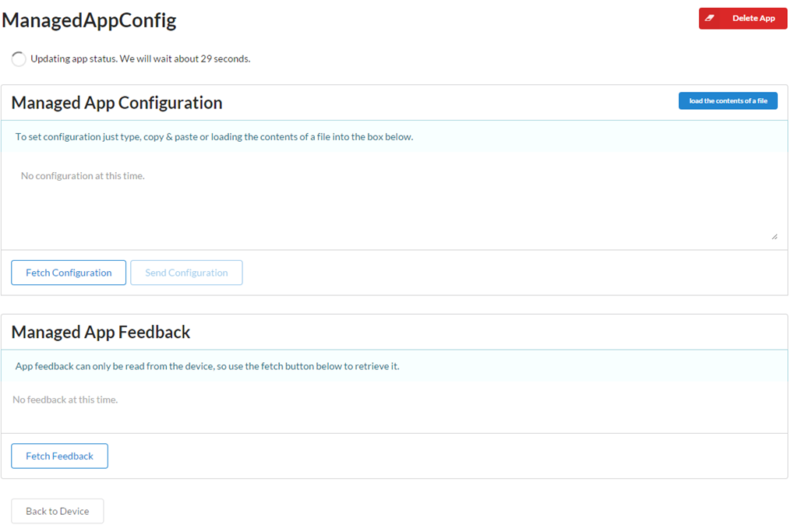798x532 pixels.
Task: Select the Managed App Configuration heading
Action: point(117,103)
